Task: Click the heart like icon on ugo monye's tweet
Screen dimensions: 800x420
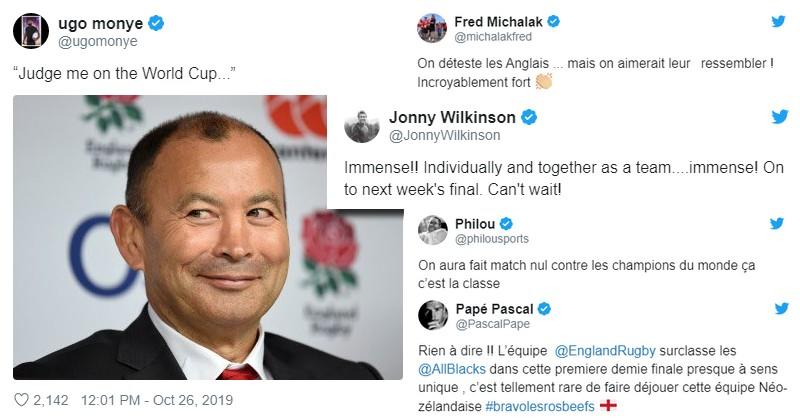Action: tap(21, 401)
